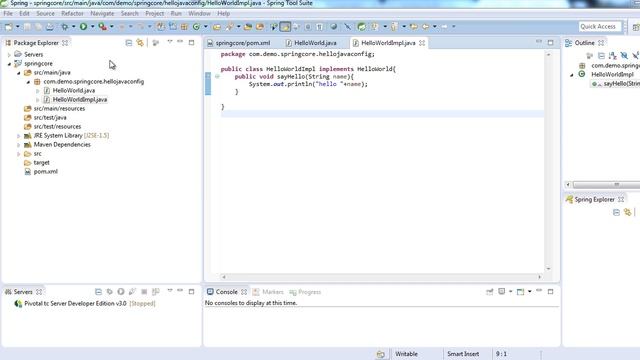Click the Sort icon in Outline panel
The width and height of the screenshot is (640, 360).
coord(613,56)
